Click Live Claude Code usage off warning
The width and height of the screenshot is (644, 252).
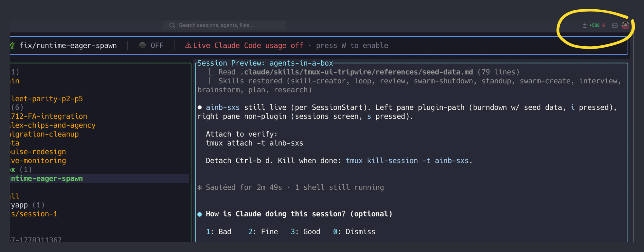pyautogui.click(x=248, y=45)
